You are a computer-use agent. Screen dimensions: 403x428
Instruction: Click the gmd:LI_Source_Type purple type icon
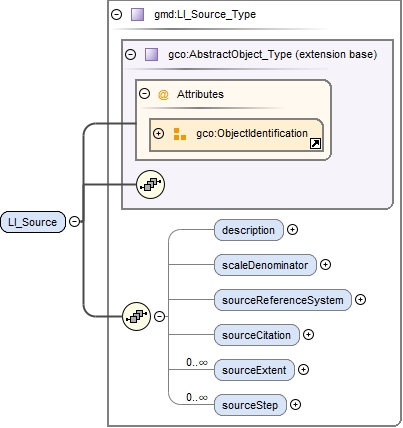point(137,15)
